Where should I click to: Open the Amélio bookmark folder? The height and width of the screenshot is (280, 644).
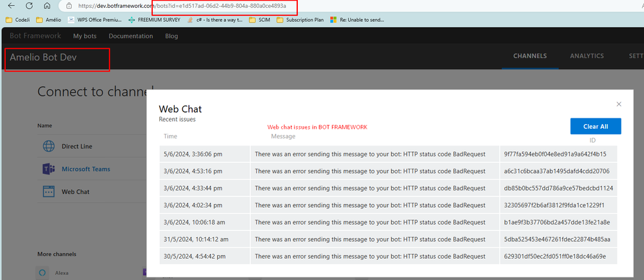[48, 20]
